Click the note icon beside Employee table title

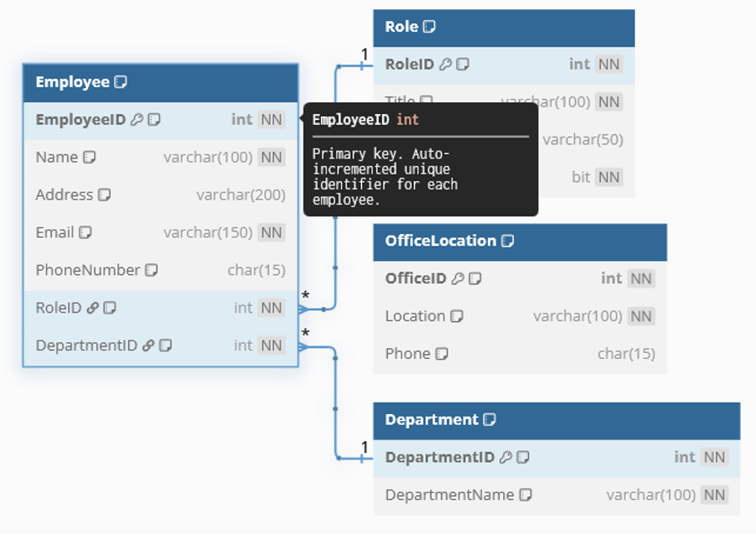[121, 82]
